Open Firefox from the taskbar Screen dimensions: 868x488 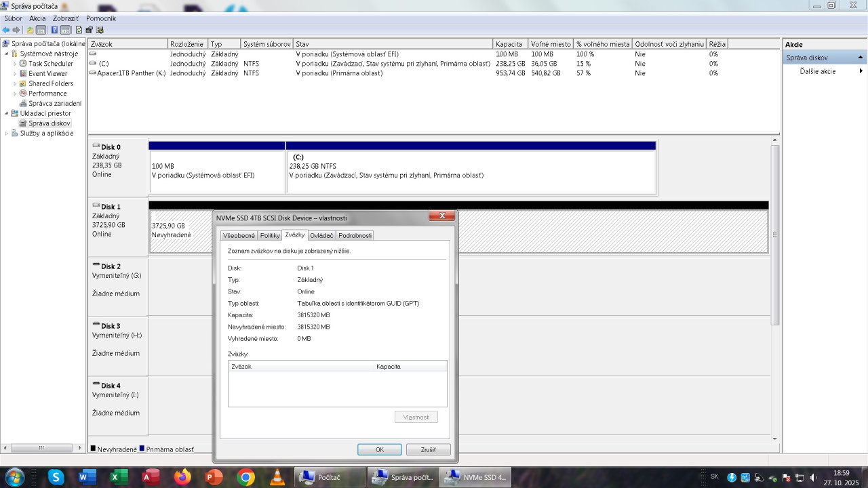[x=182, y=477]
